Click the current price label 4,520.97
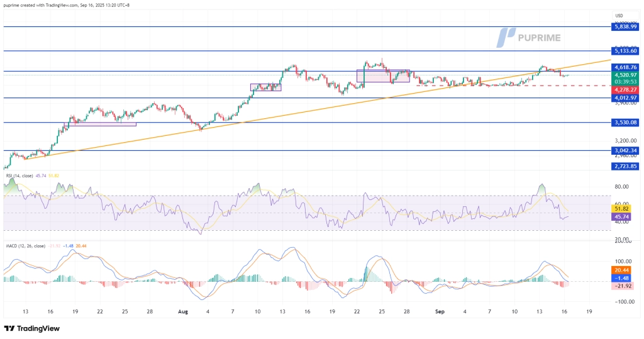644x339 pixels. pos(625,75)
